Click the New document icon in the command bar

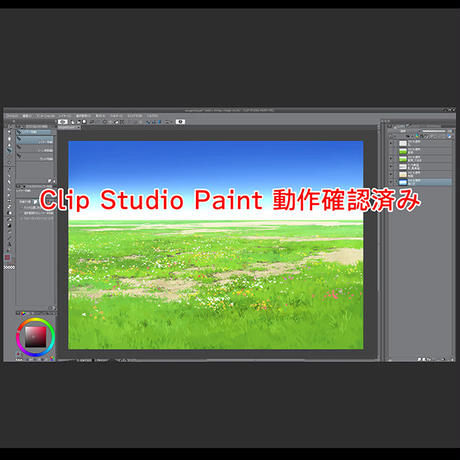tap(72, 122)
